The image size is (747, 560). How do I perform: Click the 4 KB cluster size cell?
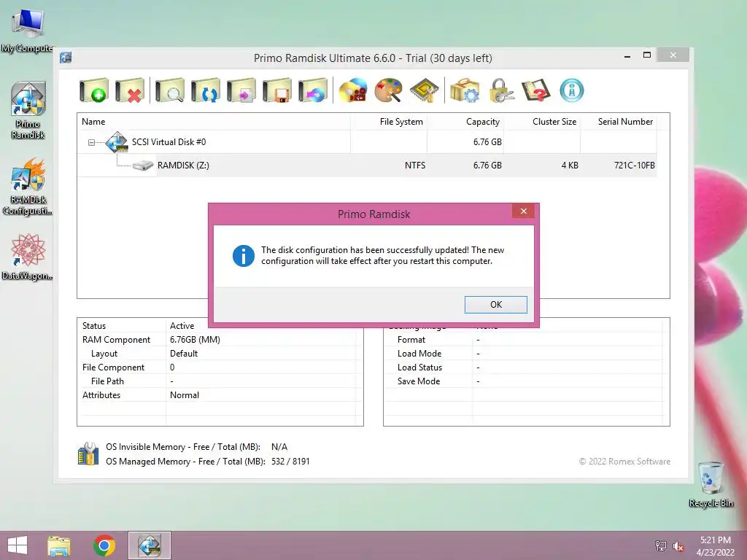point(570,166)
